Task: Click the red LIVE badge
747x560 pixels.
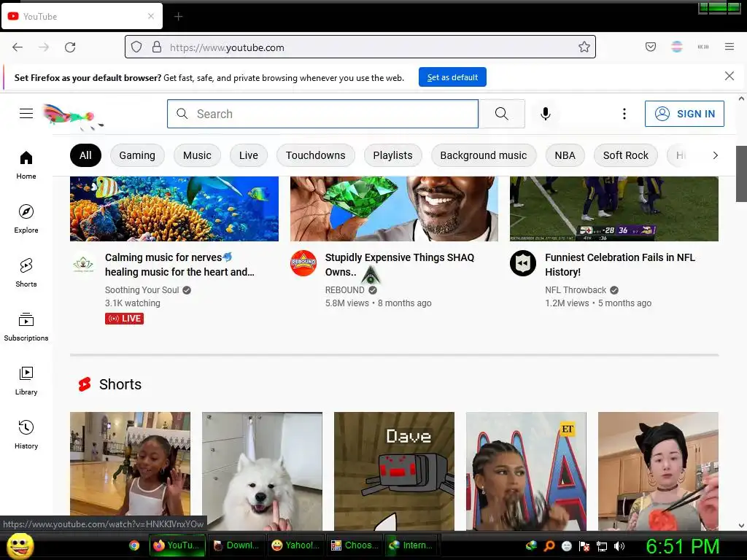Action: pyautogui.click(x=124, y=319)
